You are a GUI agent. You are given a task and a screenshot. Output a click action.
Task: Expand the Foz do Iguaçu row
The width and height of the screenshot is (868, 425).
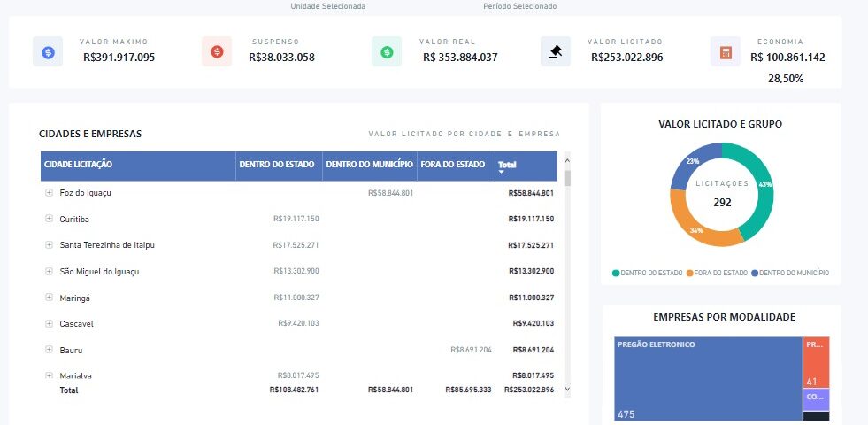pyautogui.click(x=49, y=192)
